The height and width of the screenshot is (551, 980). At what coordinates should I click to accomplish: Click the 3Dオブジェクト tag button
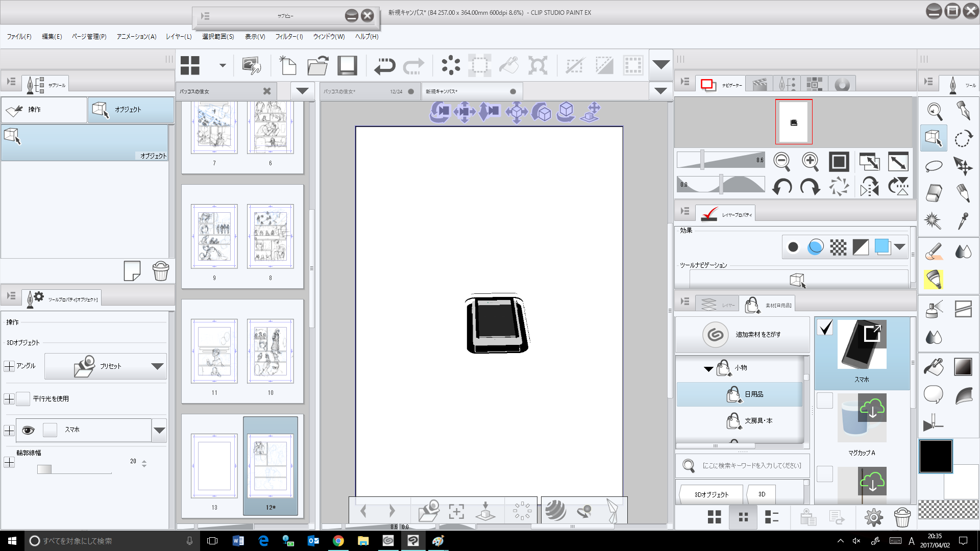tap(711, 494)
